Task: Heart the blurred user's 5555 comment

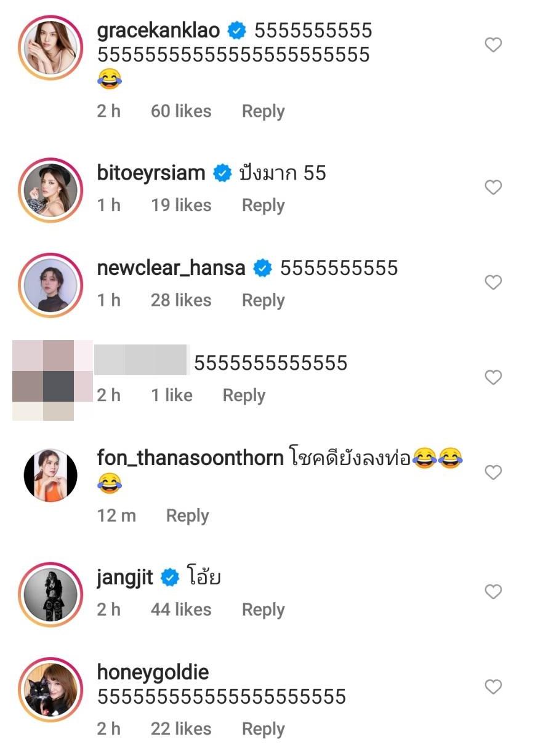Action: point(493,377)
